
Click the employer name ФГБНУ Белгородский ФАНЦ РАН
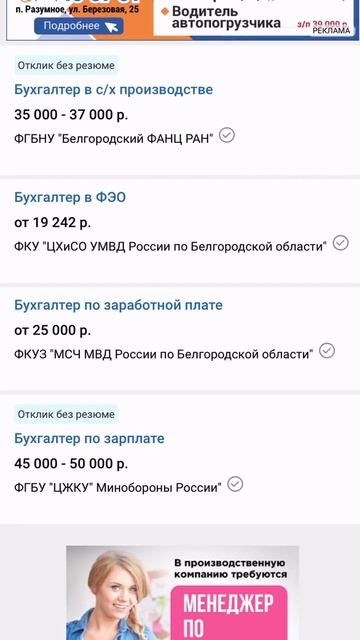[x=114, y=139]
